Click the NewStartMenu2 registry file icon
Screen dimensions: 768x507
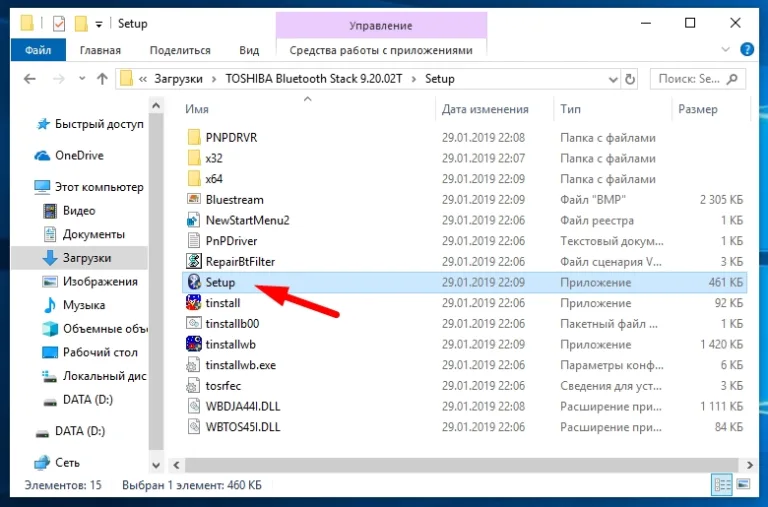click(x=194, y=220)
